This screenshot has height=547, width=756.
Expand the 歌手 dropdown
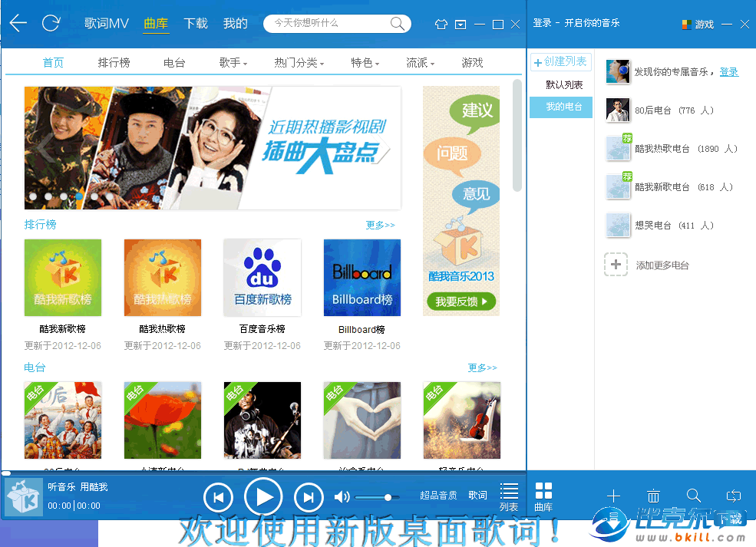click(x=233, y=63)
